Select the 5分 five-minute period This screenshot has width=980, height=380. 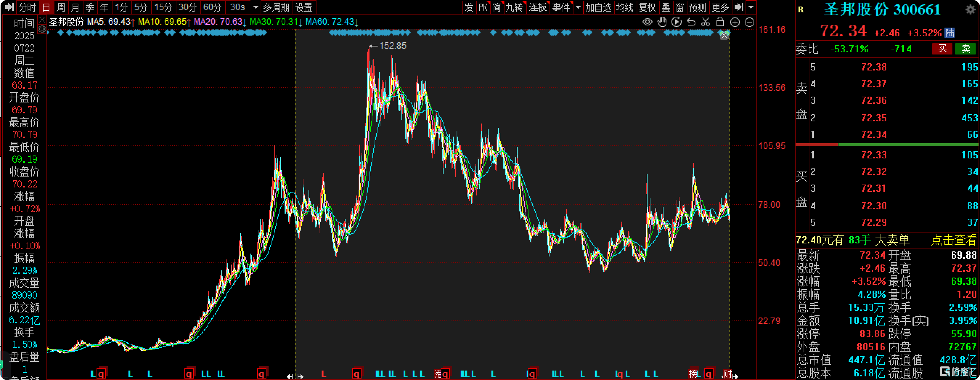(140, 7)
